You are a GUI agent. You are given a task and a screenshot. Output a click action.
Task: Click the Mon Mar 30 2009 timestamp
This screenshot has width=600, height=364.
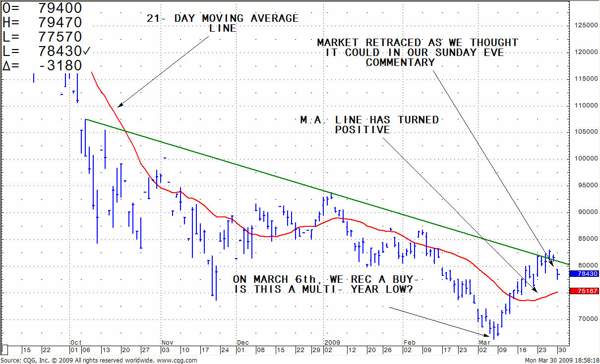point(557,360)
